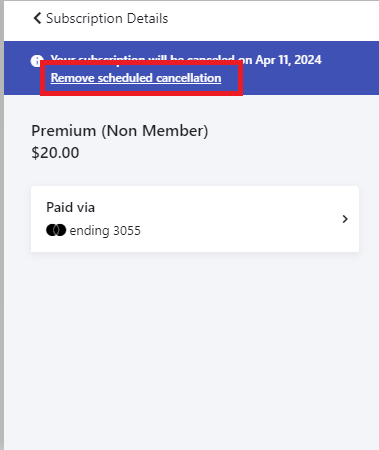This screenshot has width=379, height=450.
Task: Click the ending 3055 card text
Action: pyautogui.click(x=105, y=231)
